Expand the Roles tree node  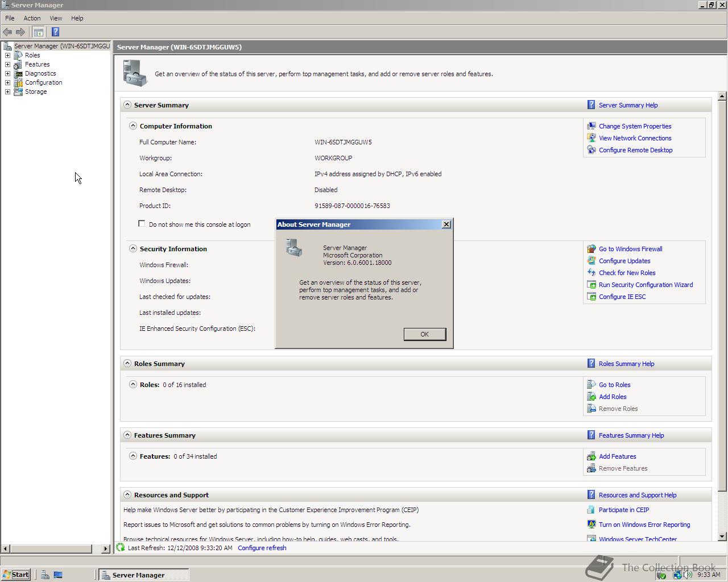point(7,55)
